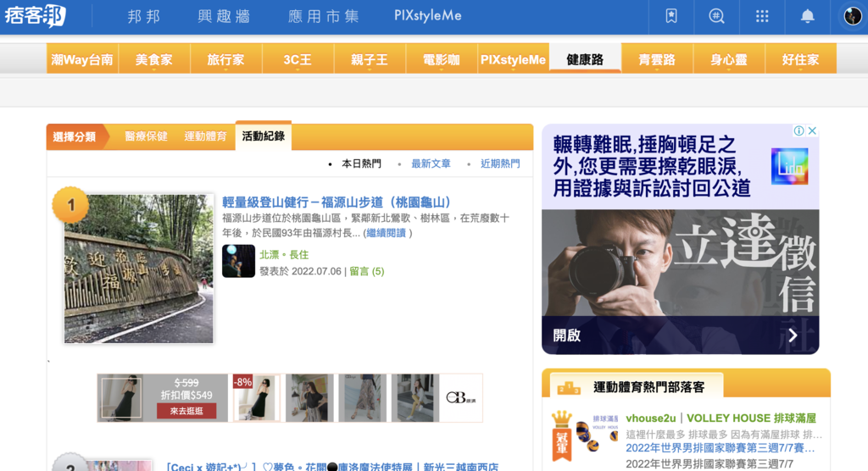Switch to 運動體育 subcategory
This screenshot has height=471, width=868.
pyautogui.click(x=205, y=136)
